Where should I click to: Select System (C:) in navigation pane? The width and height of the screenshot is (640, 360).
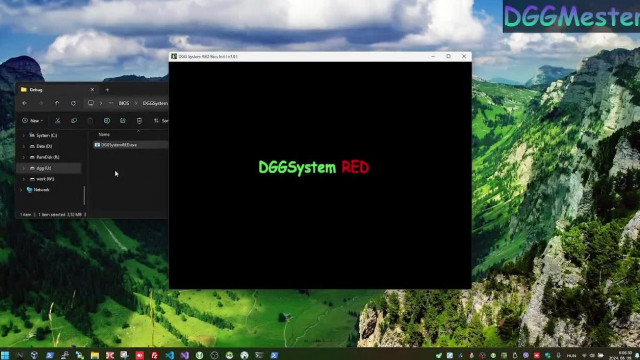(43, 136)
